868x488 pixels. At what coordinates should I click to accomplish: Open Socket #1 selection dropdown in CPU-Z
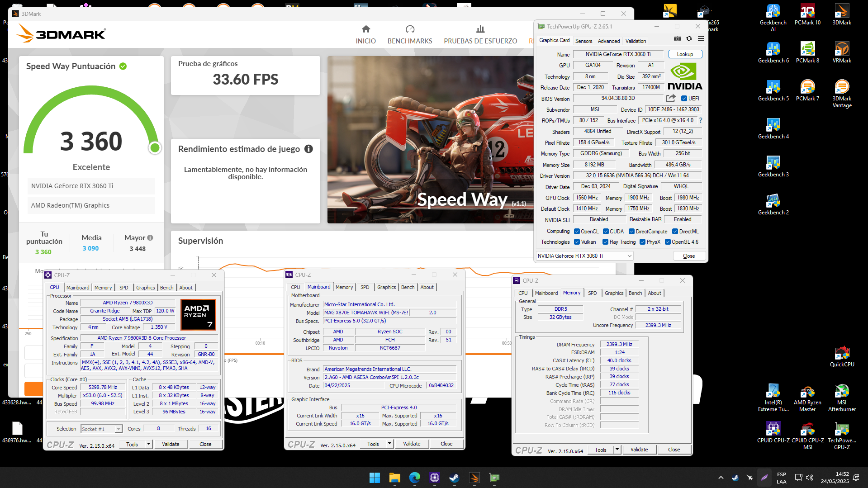[x=101, y=429]
